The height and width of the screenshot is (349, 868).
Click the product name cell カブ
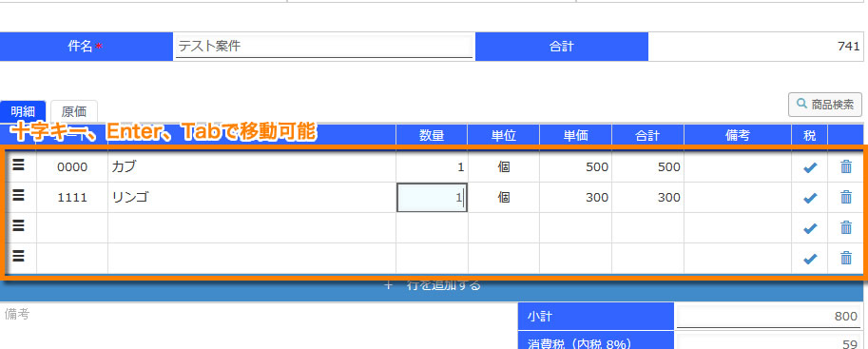pos(252,167)
